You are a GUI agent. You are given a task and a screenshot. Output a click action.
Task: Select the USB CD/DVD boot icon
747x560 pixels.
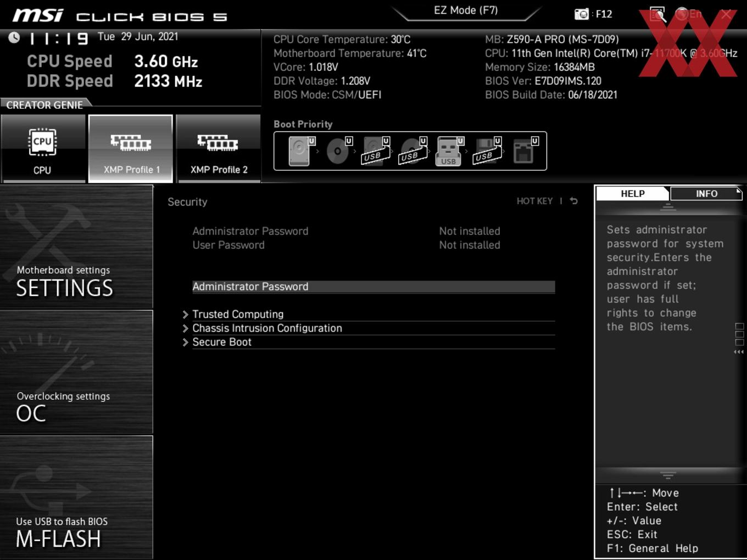tap(413, 150)
